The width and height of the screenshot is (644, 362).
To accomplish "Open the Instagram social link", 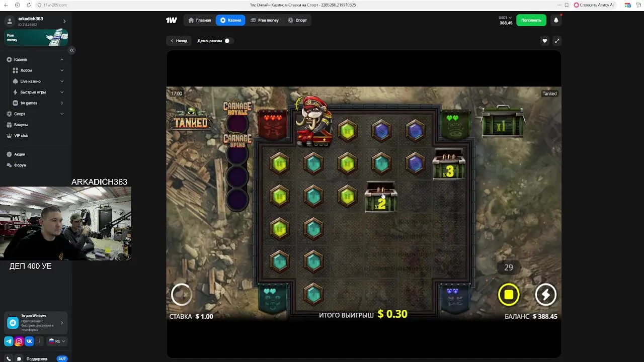I will [19, 341].
